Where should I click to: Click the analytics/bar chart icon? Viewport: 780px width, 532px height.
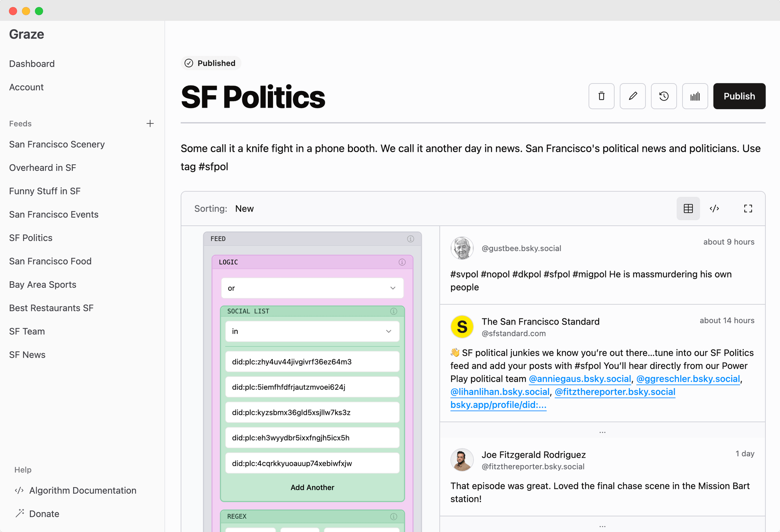pyautogui.click(x=695, y=96)
